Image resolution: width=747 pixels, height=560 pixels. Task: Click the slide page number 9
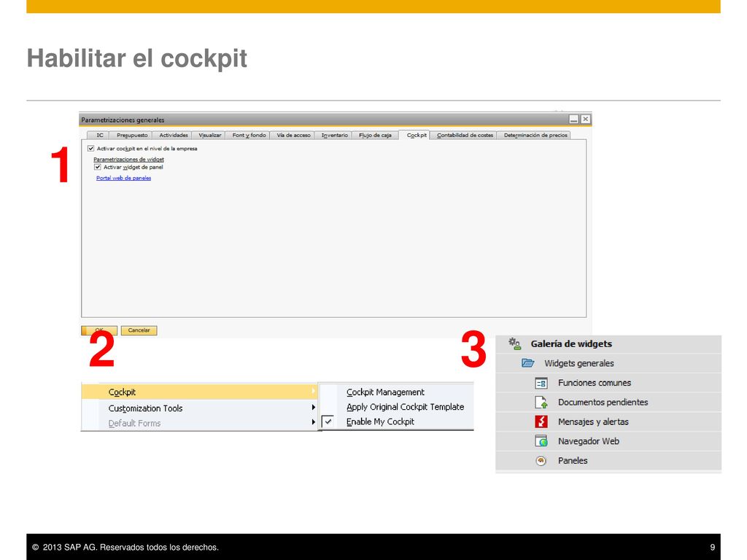tap(713, 547)
